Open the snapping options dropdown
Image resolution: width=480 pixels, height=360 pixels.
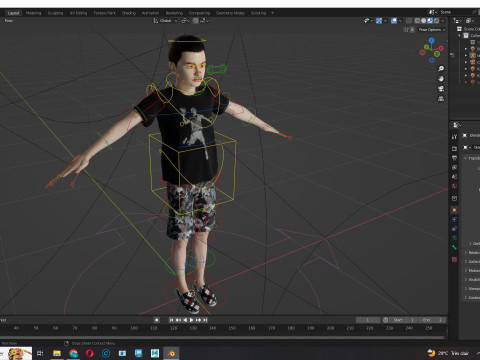(204, 21)
